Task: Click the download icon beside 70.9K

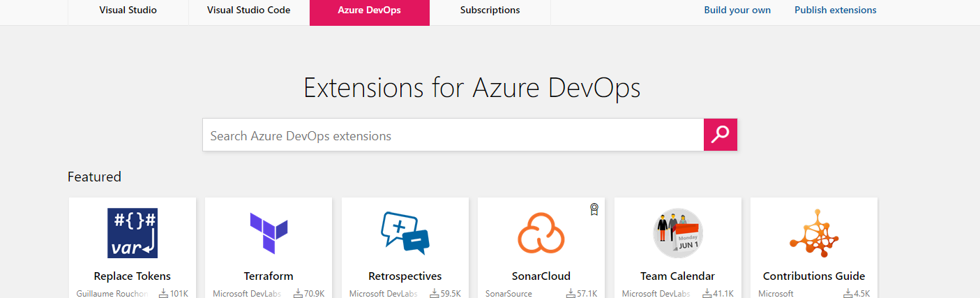Action: click(298, 294)
